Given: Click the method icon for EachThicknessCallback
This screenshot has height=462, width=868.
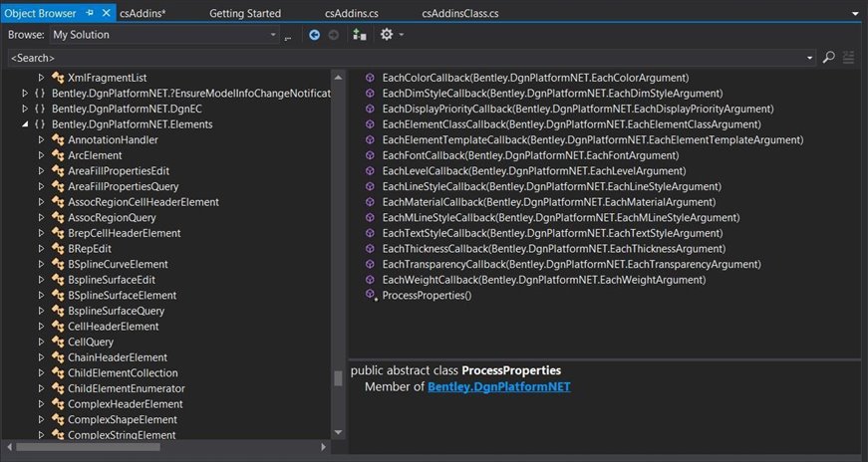Looking at the screenshot, I should [370, 249].
